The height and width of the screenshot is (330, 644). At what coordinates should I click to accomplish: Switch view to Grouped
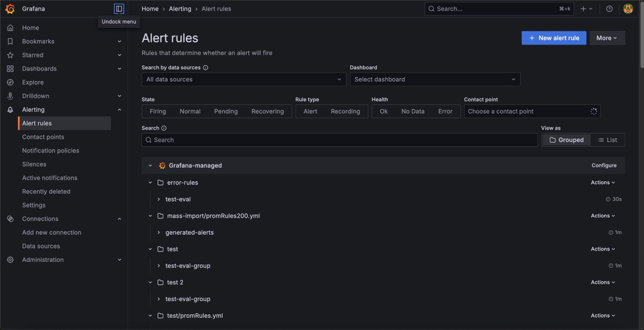[x=567, y=140]
